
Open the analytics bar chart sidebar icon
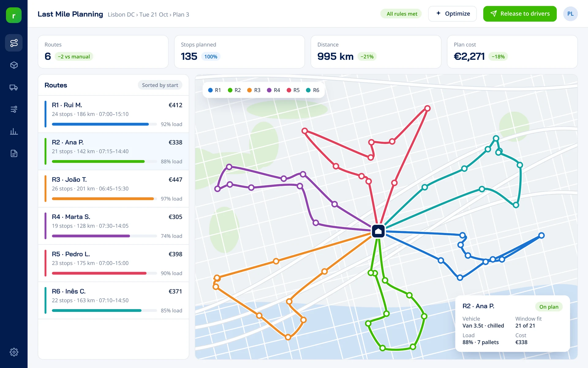(x=14, y=132)
